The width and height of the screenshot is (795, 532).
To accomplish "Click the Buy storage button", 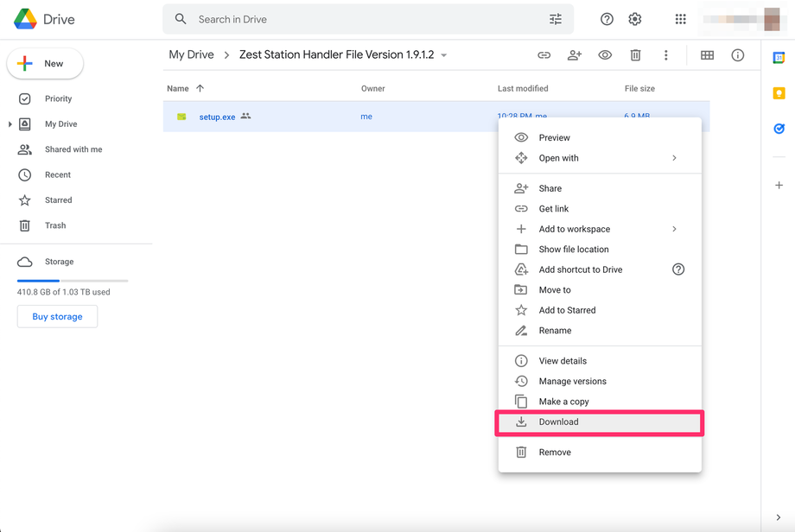I will point(57,316).
